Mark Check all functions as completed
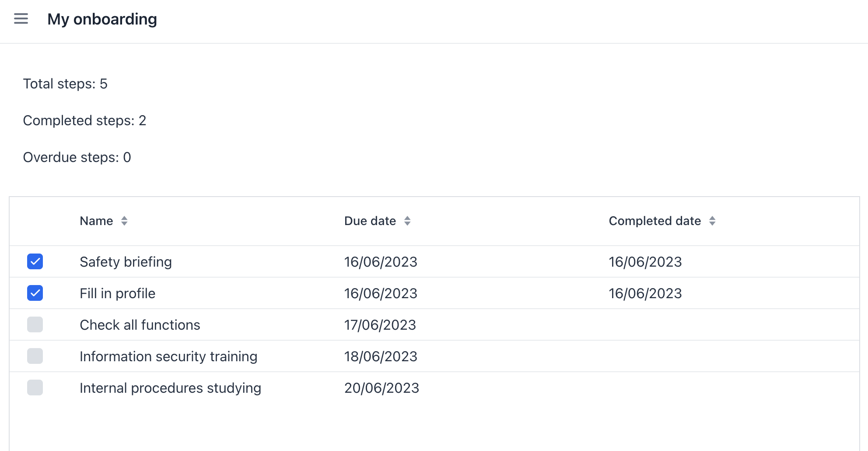Screen dimensions: 868x451 pos(35,324)
